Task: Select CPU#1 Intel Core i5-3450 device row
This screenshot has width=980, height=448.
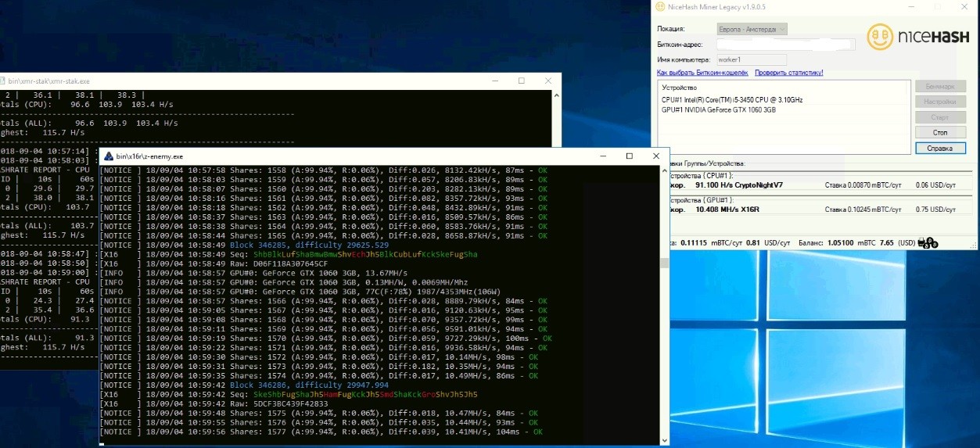Action: click(732, 100)
